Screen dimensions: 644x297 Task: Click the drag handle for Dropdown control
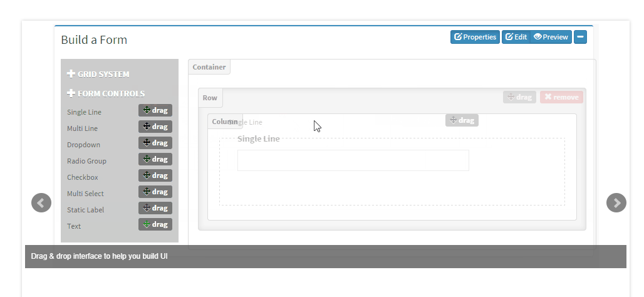tap(155, 143)
